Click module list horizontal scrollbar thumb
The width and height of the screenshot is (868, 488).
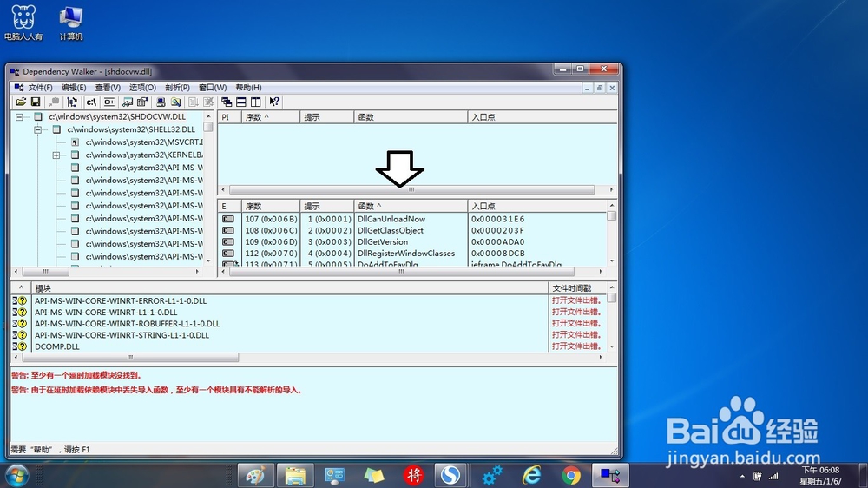click(x=130, y=358)
